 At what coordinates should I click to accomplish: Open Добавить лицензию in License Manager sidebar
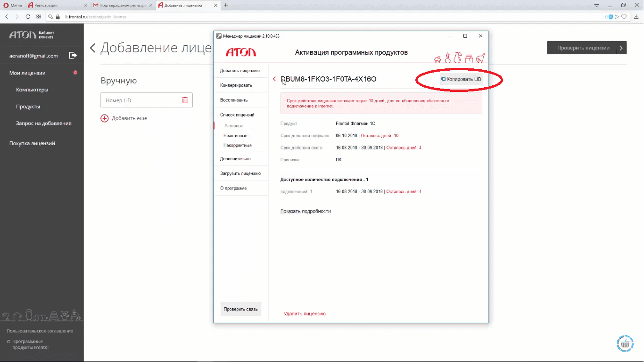tap(240, 71)
